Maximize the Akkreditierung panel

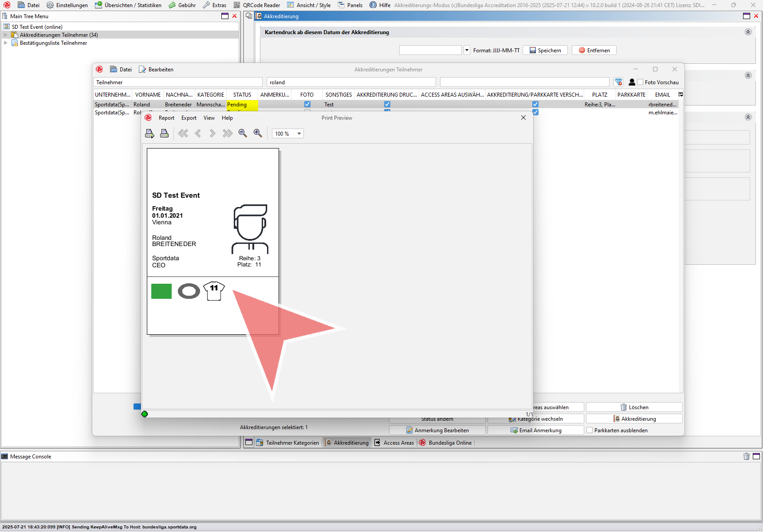[747, 16]
